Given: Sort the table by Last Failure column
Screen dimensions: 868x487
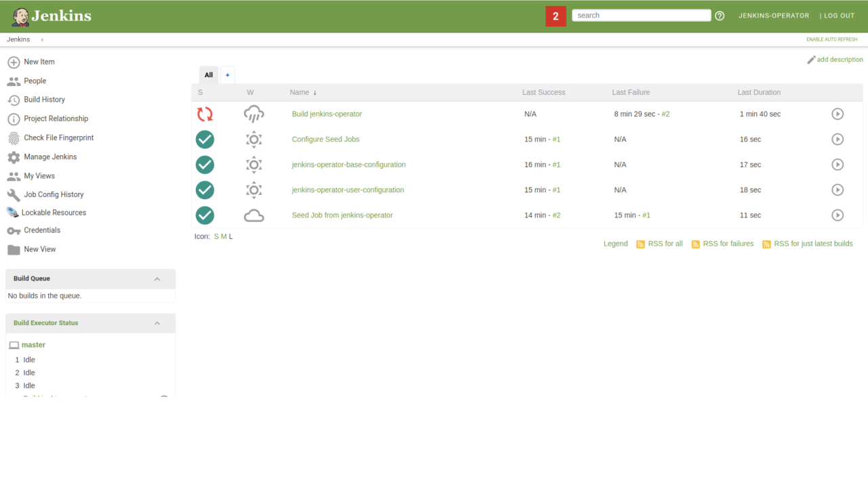Looking at the screenshot, I should click(631, 92).
